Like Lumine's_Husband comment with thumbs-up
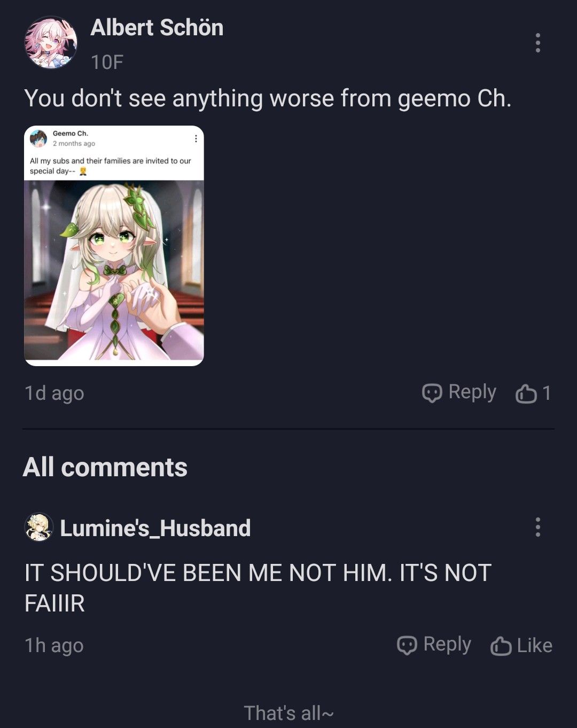The image size is (577, 728). (501, 646)
